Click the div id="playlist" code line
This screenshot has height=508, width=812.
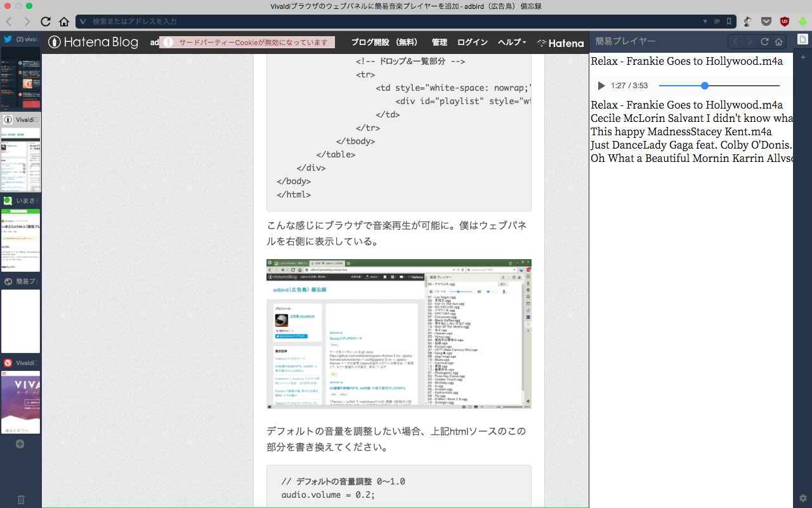[x=463, y=102]
